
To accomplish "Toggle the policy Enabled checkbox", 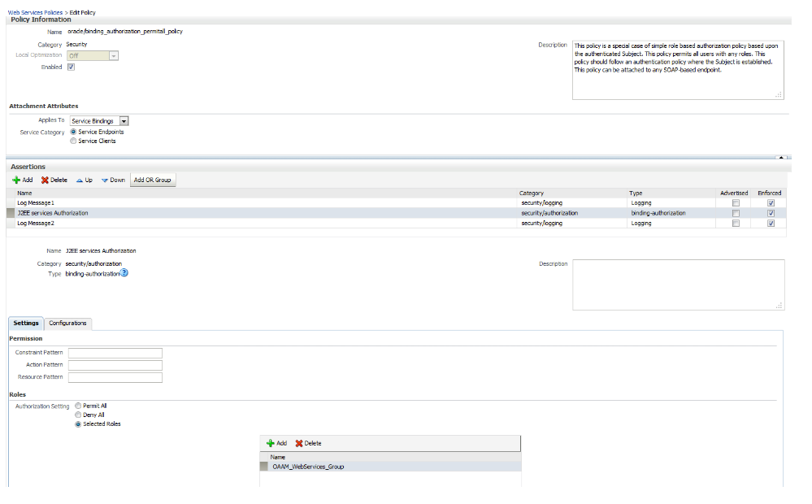I will tap(71, 67).
